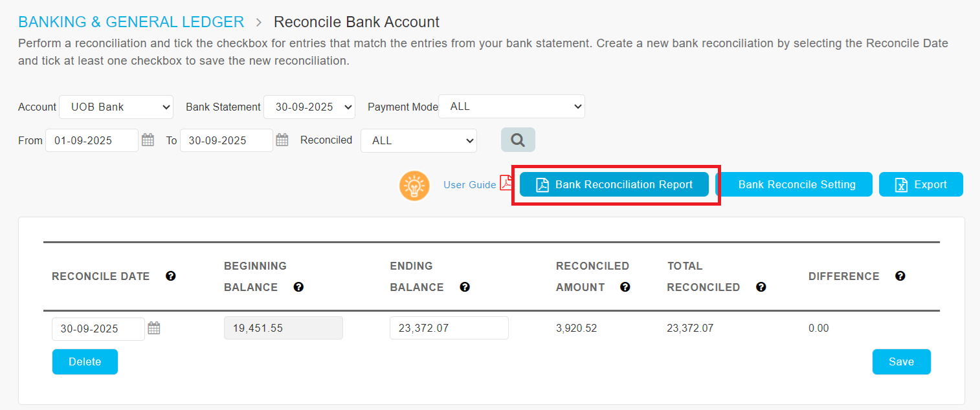The width and height of the screenshot is (980, 410).
Task: Click the Ending Balance input field
Action: coord(449,328)
